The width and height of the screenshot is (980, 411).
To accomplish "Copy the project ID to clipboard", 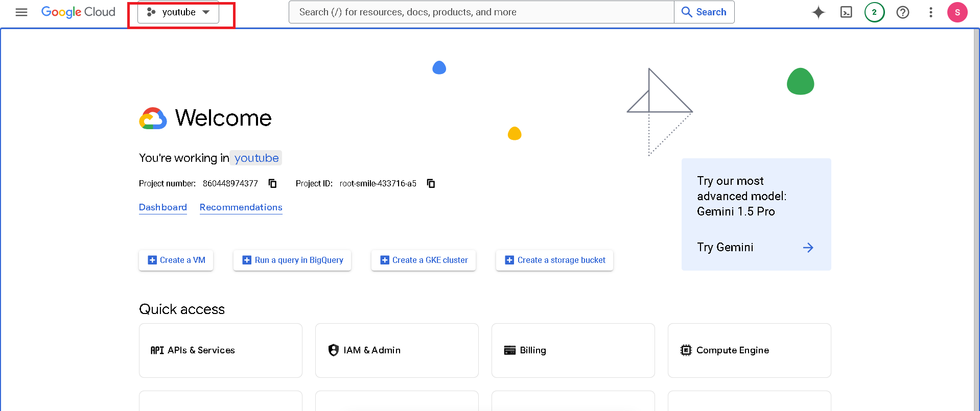I will [x=431, y=183].
